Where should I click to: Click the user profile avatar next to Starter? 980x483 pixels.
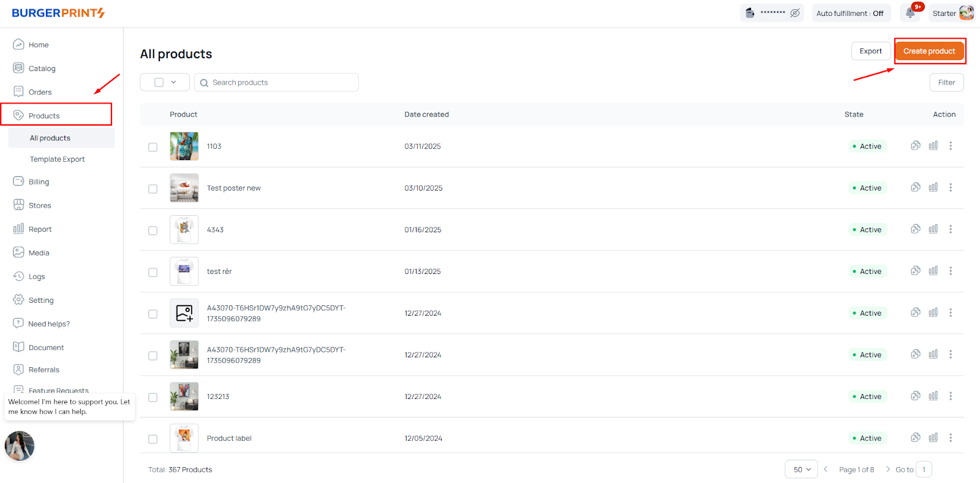(966, 13)
